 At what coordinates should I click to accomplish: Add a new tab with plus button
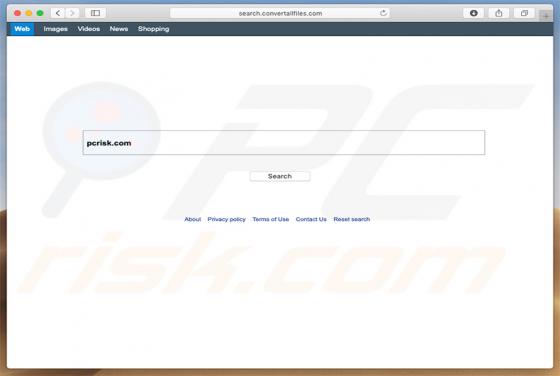pyautogui.click(x=546, y=16)
